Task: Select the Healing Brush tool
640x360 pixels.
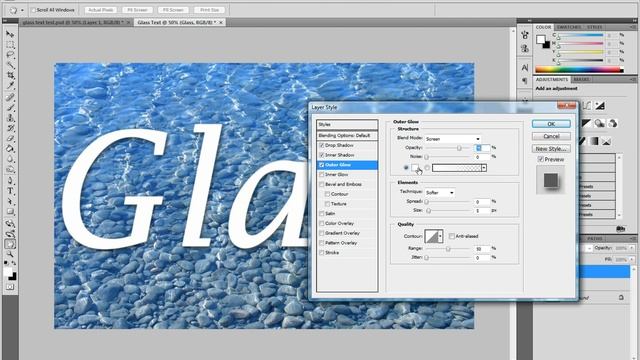Action: click(10, 98)
